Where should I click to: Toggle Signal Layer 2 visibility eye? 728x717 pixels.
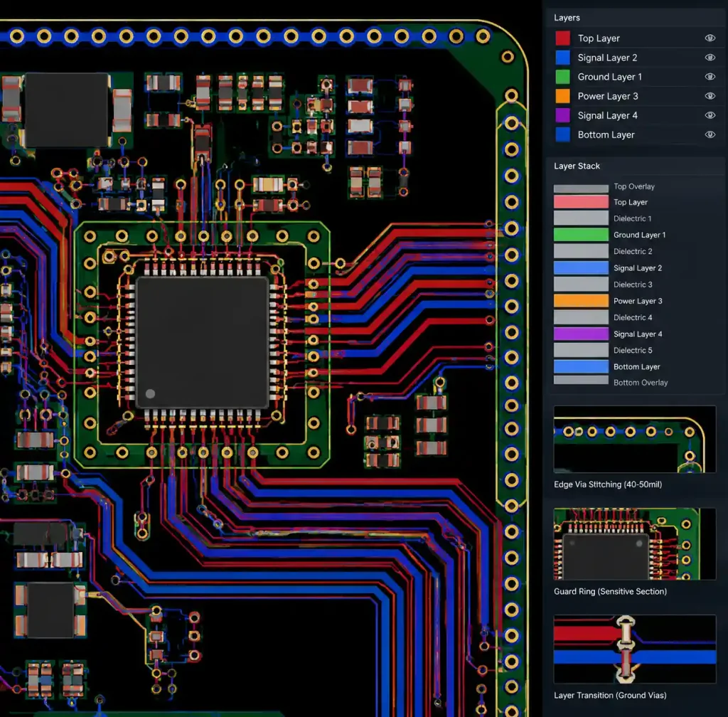710,58
